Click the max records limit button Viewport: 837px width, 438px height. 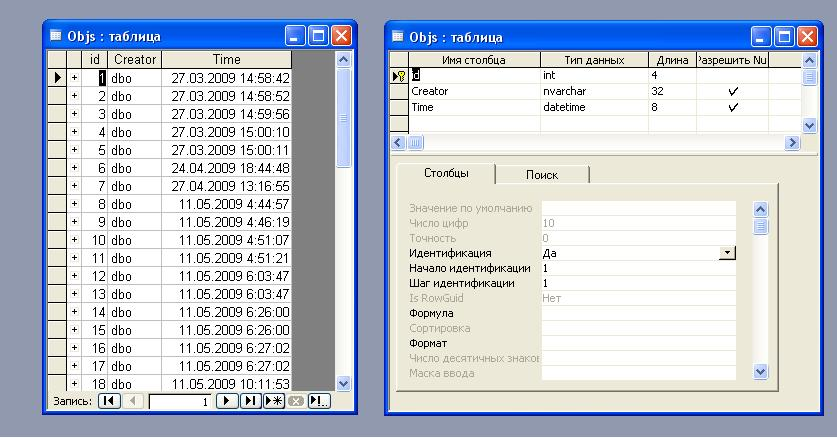(319, 401)
